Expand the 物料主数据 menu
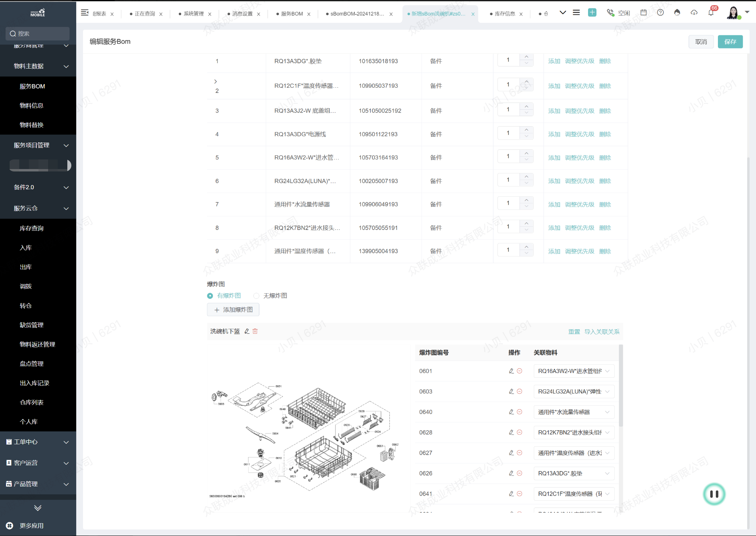Viewport: 756px width, 536px height. pyautogui.click(x=38, y=66)
